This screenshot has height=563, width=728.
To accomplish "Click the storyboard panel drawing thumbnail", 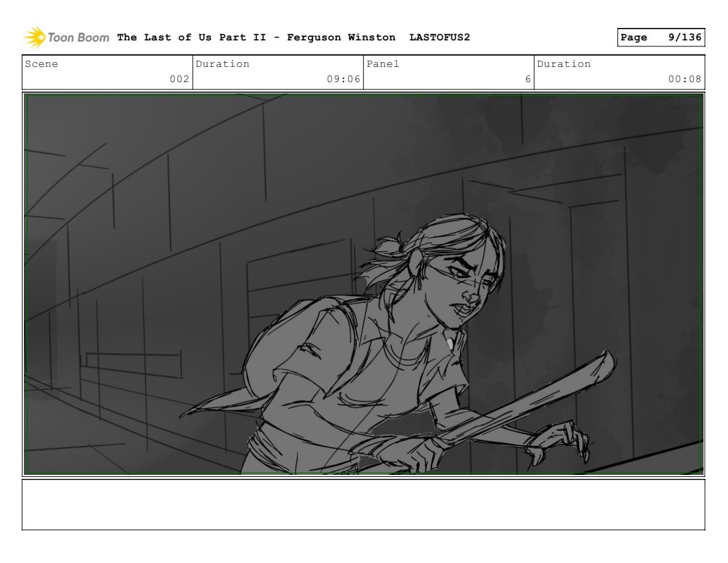I will [363, 284].
